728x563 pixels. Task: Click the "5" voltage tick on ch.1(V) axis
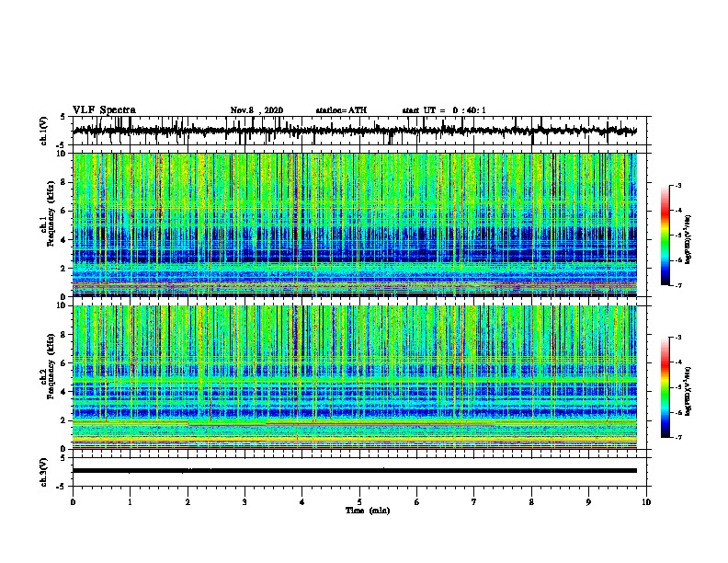point(64,117)
